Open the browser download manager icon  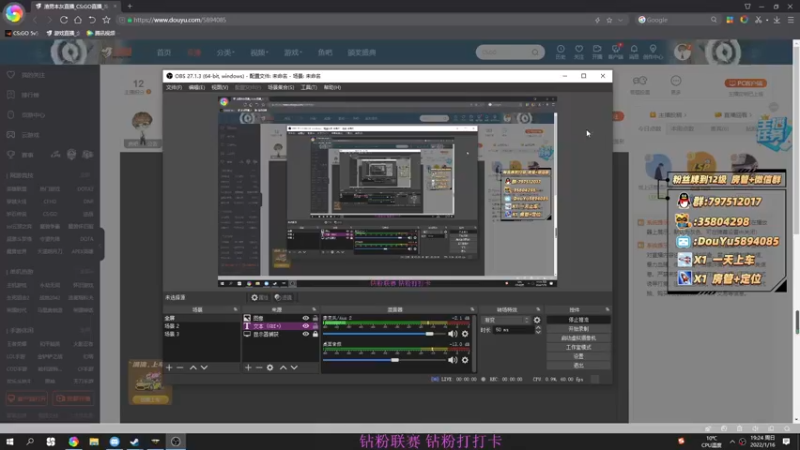pos(777,20)
